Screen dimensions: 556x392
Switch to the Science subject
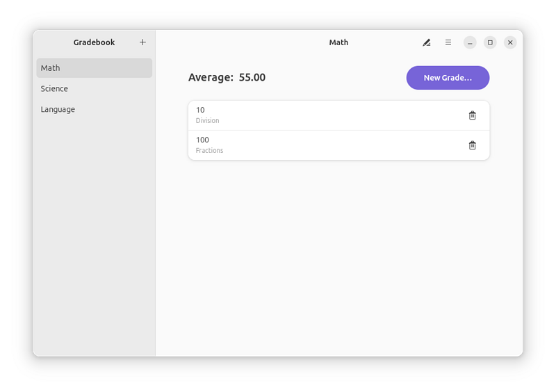[x=54, y=89]
